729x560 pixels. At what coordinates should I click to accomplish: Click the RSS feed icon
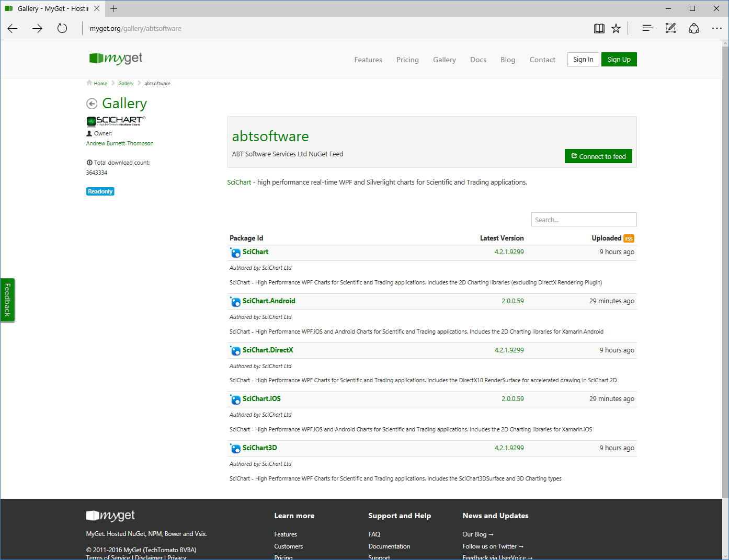tap(629, 238)
